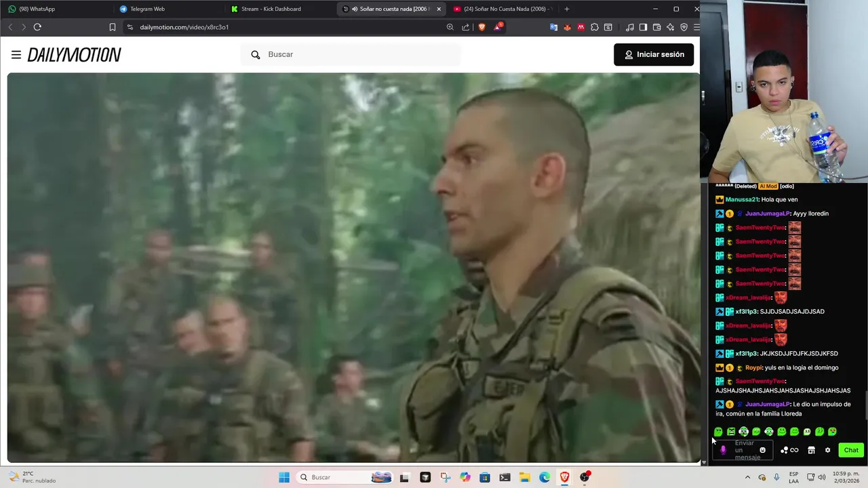Screen dimensions: 868x488
Task: Bookmark this page
Action: click(113, 27)
